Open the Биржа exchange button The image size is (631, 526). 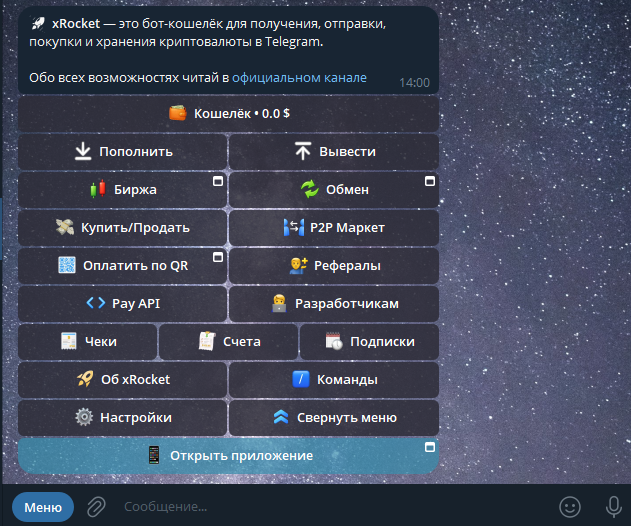pyautogui.click(x=123, y=190)
